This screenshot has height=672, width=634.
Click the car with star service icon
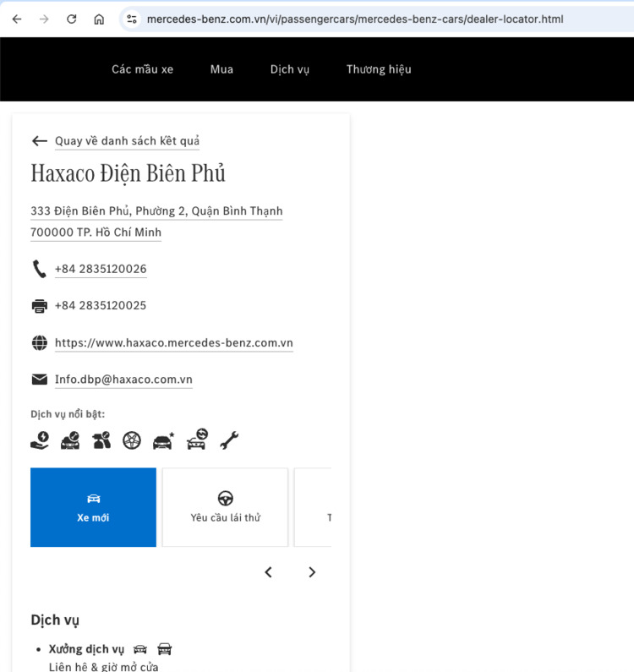pyautogui.click(x=163, y=440)
